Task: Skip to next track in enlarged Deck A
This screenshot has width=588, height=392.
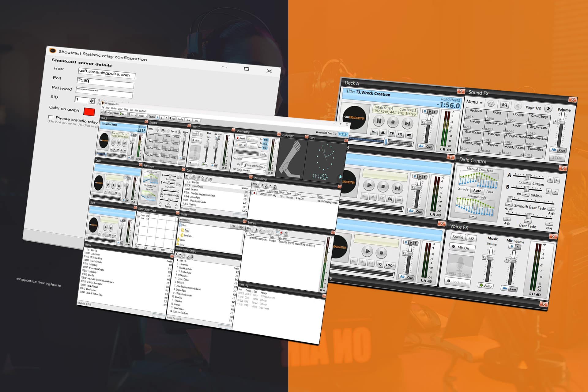Action: [x=407, y=123]
